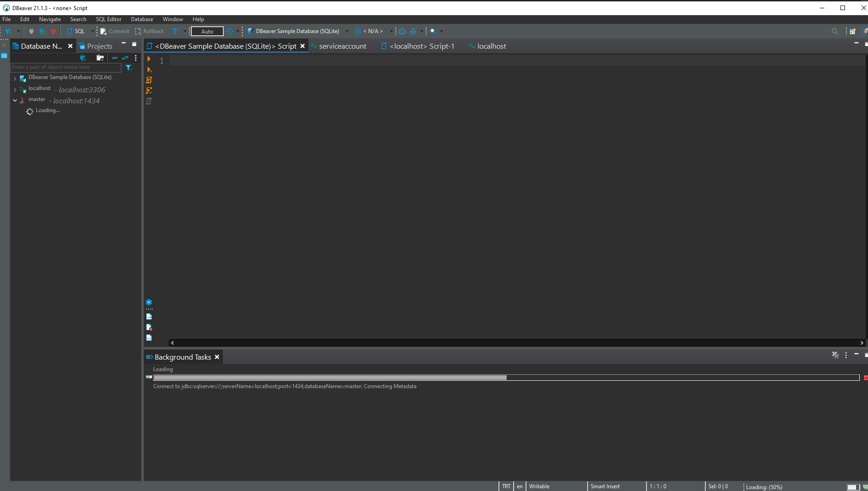868x491 pixels.
Task: Click the Reconnect icon in the toolbar
Action: (42, 31)
